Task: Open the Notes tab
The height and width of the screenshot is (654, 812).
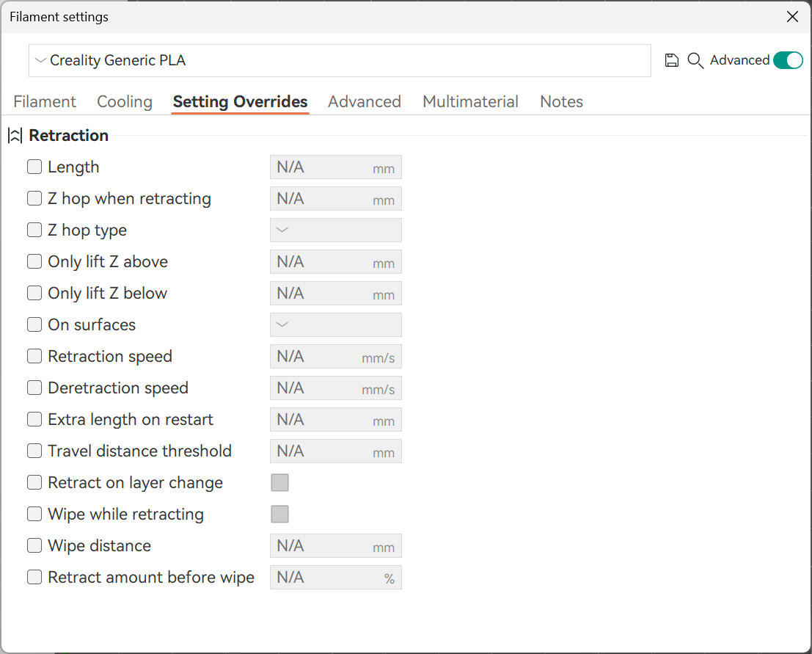Action: pyautogui.click(x=561, y=101)
